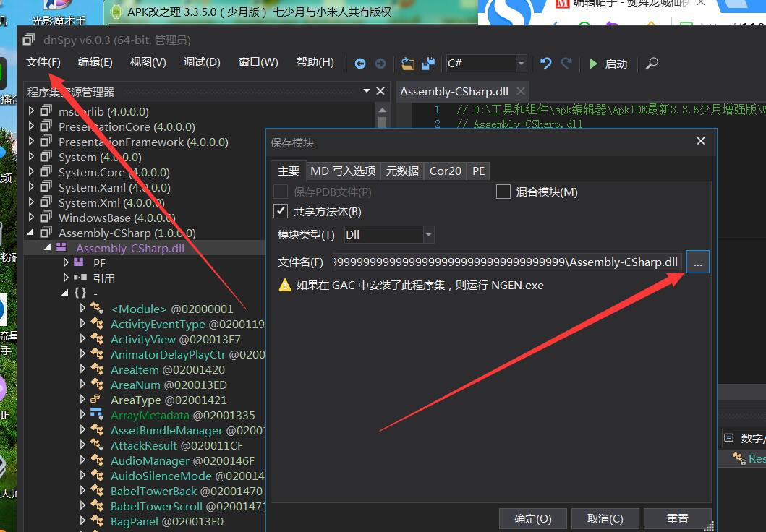Click the navigate forward arrow icon

tap(380, 64)
